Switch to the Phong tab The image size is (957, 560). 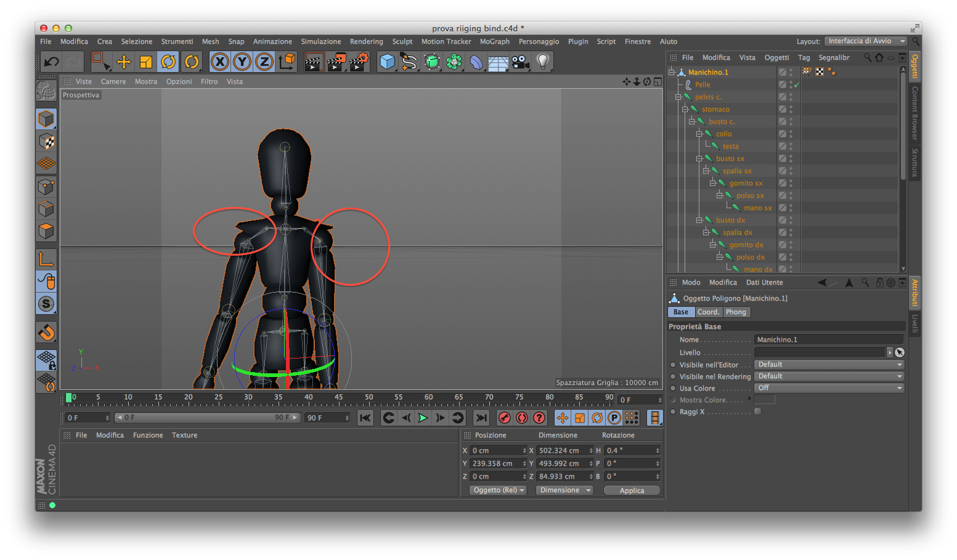(x=736, y=312)
